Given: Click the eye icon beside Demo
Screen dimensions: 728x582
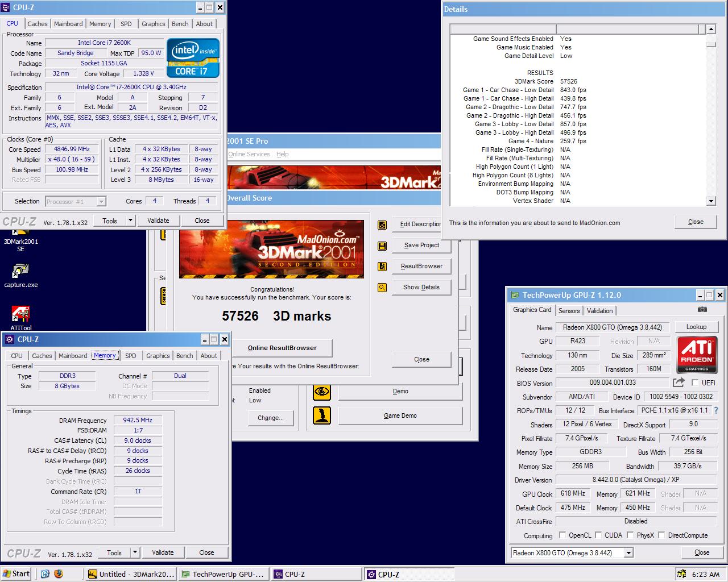Looking at the screenshot, I should (322, 391).
